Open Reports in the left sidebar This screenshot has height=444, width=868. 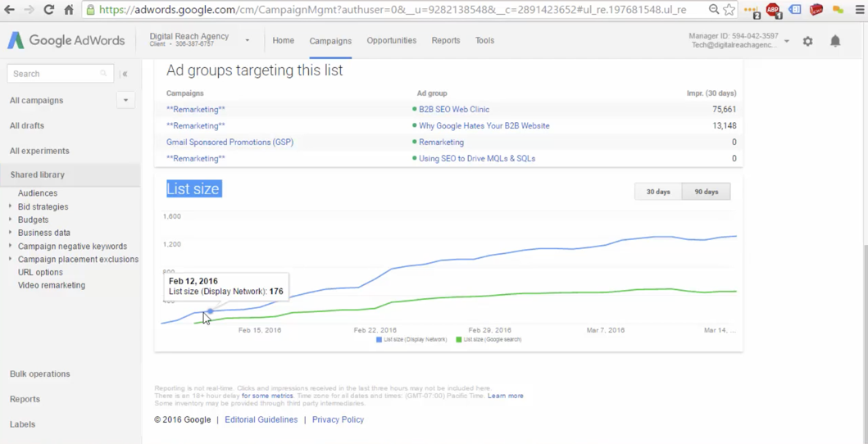click(25, 399)
